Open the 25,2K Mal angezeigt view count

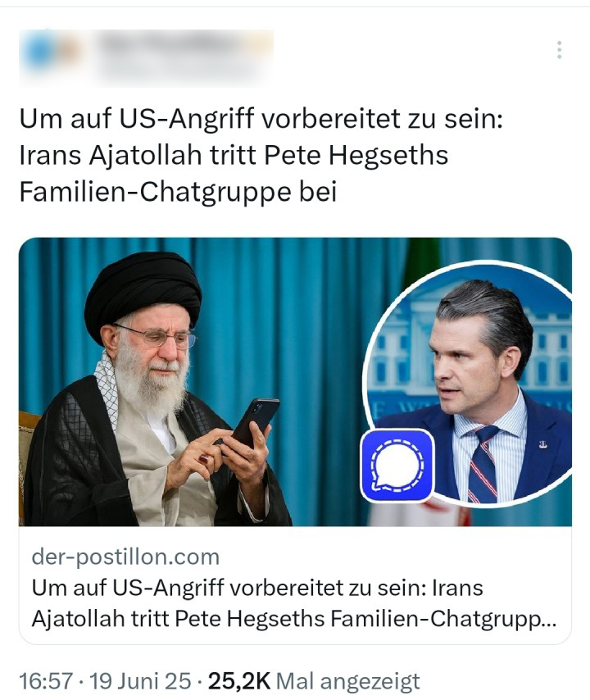click(314, 681)
